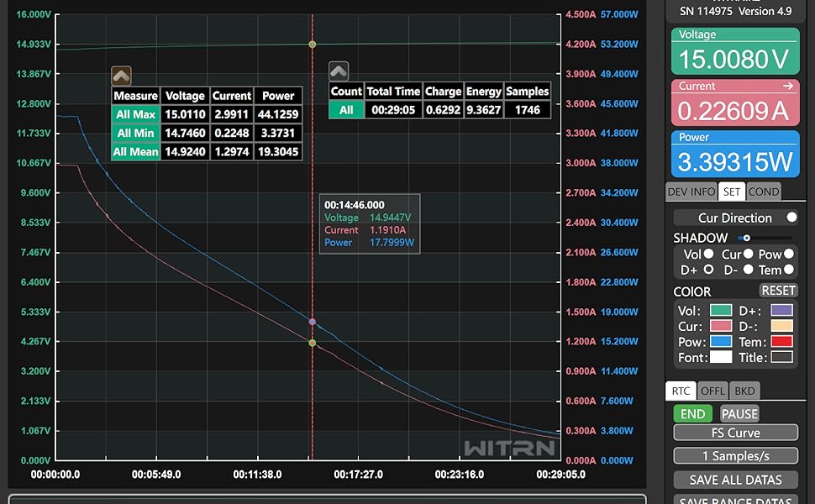Change the Tem red color swatch
The width and height of the screenshot is (815, 504).
(x=782, y=342)
